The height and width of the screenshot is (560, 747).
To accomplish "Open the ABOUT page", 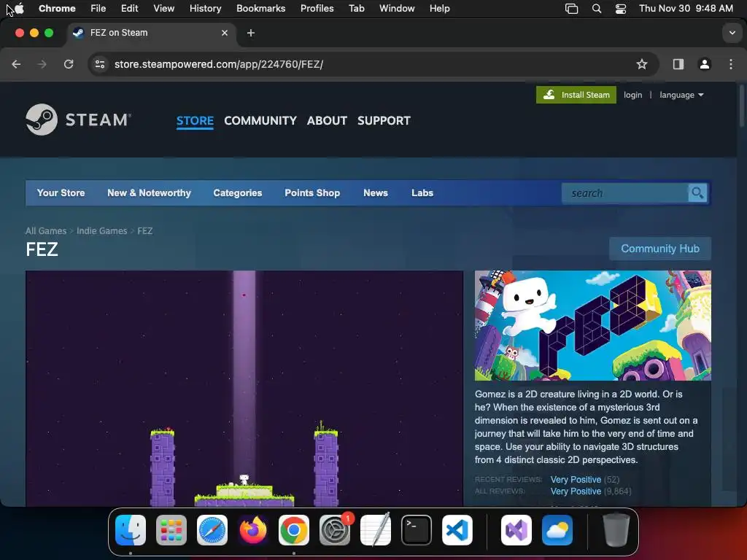I will coord(328,120).
